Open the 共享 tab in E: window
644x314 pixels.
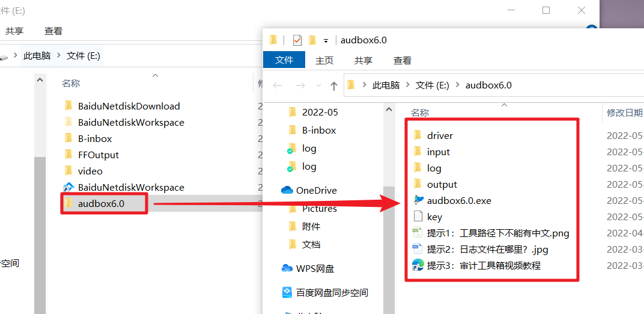pos(14,31)
